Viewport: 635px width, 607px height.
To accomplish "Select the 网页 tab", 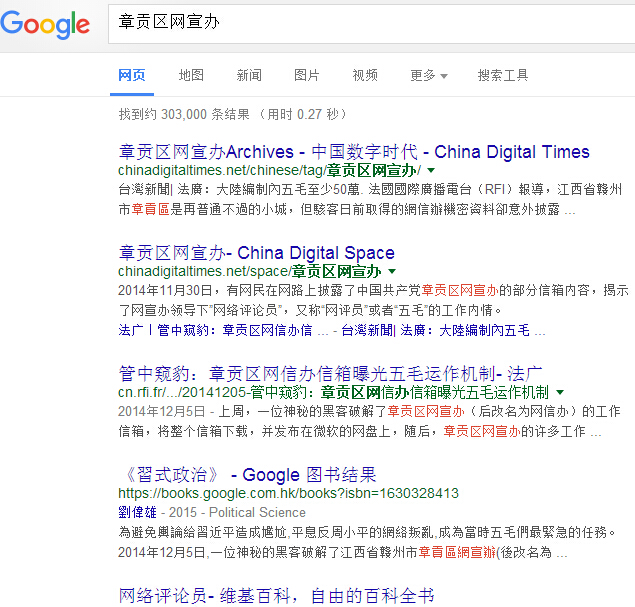I will tap(132, 76).
